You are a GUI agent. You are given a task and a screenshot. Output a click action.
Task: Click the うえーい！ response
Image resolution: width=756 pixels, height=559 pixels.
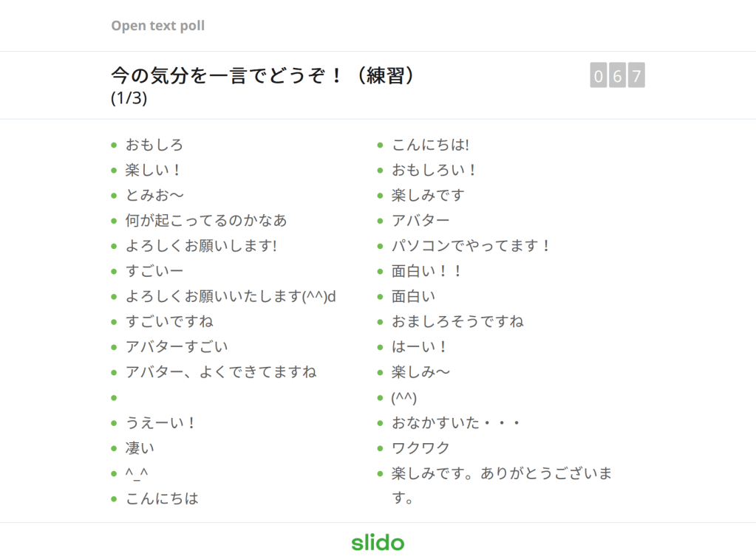[x=161, y=422]
